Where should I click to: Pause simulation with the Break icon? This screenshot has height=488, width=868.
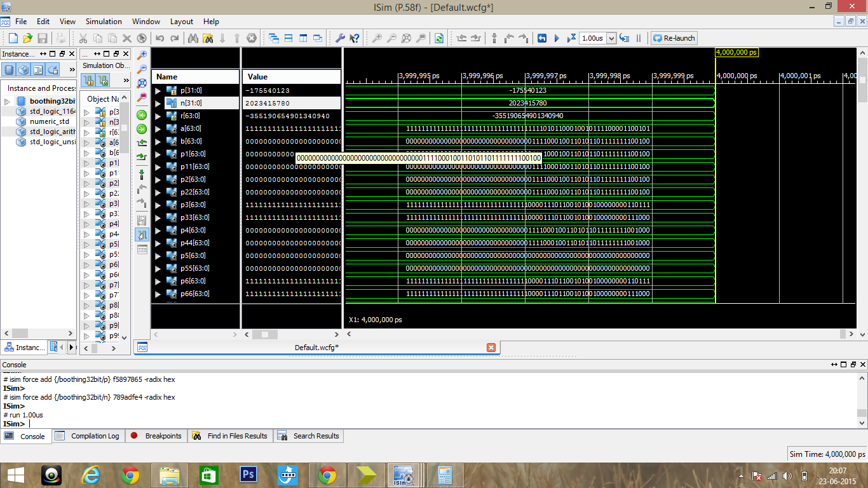click(639, 38)
